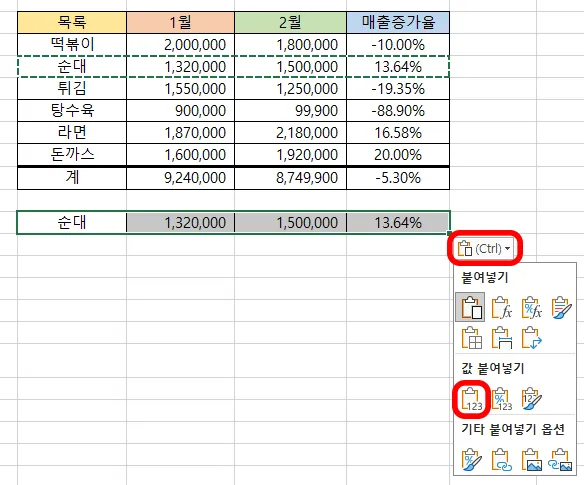Select the 라면 cell
The height and width of the screenshot is (485, 584).
coord(72,133)
